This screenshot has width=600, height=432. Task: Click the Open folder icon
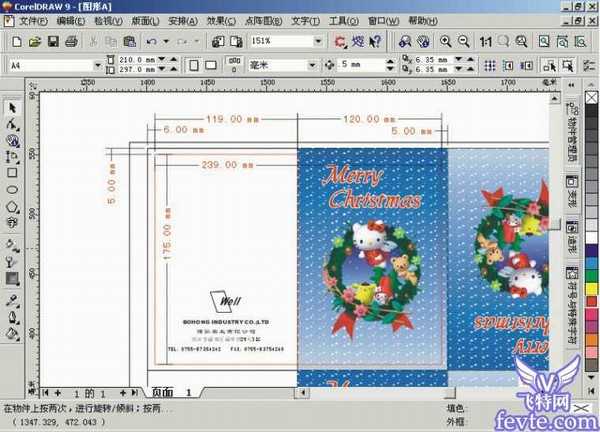pyautogui.click(x=34, y=42)
